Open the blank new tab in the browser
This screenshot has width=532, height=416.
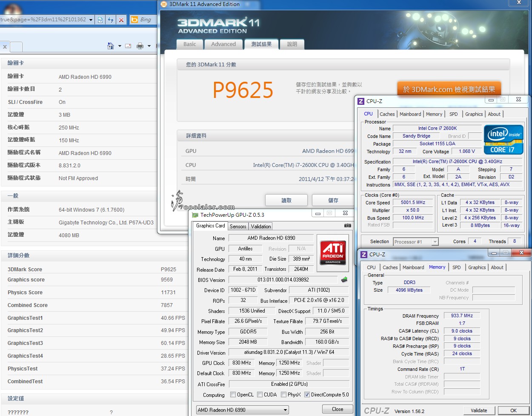coord(16,47)
